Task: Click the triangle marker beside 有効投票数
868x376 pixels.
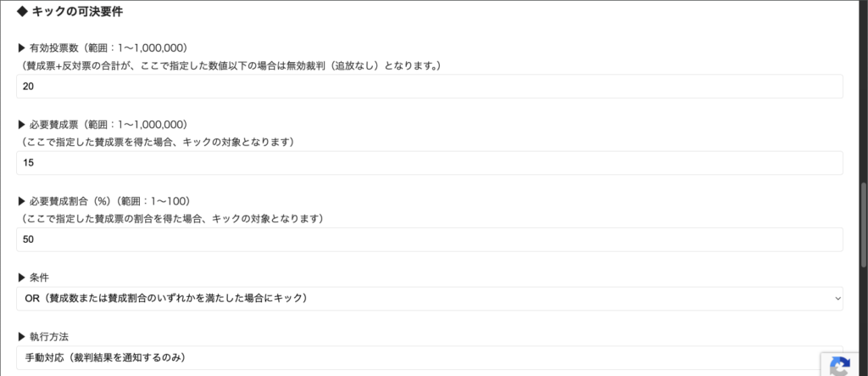Action: pos(22,48)
